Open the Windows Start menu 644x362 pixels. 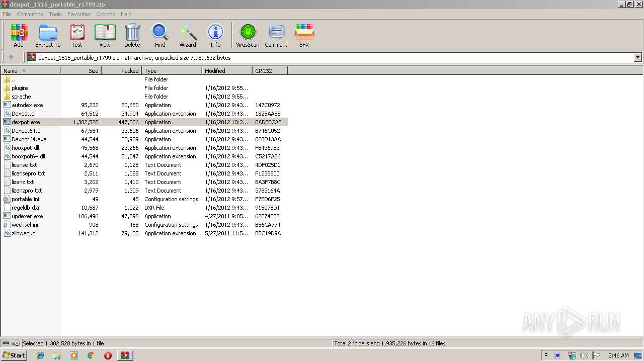pyautogui.click(x=14, y=355)
